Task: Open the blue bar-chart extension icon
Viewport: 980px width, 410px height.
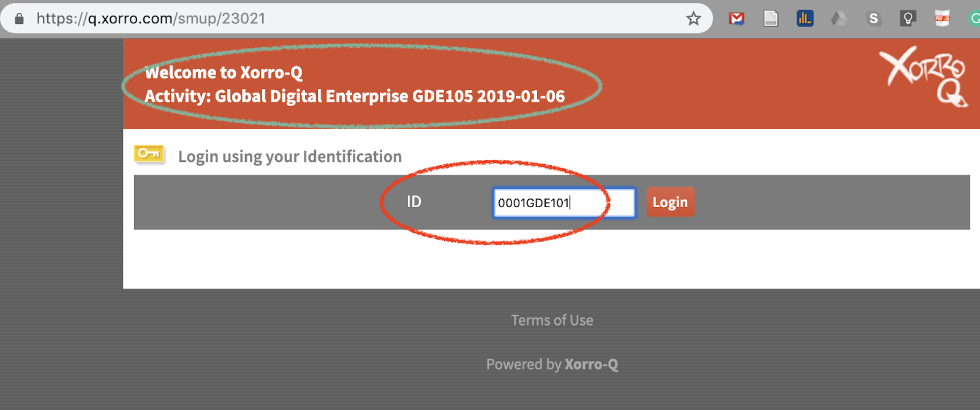Action: [805, 18]
